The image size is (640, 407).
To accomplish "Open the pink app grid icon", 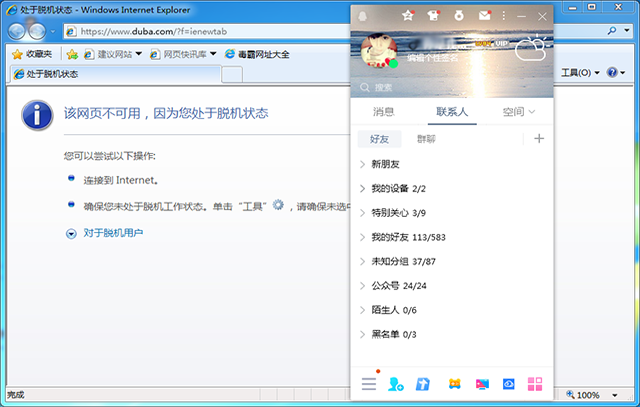I will pyautogui.click(x=535, y=384).
